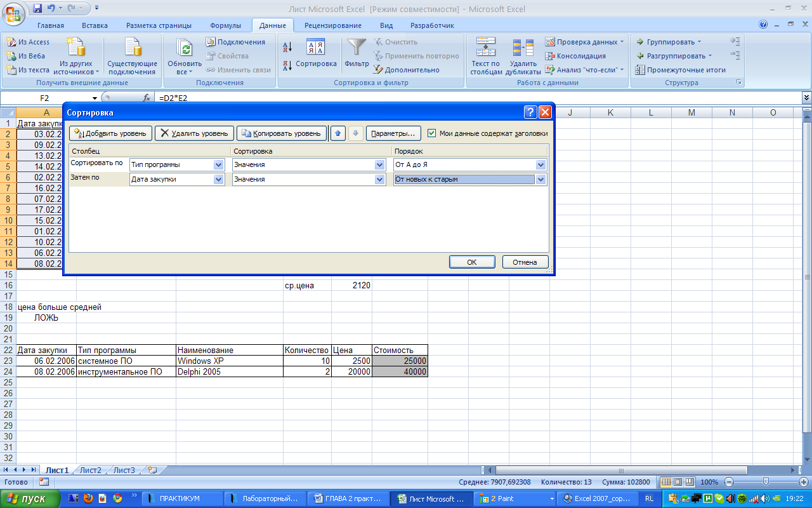
Task: Click Undo arrow in quick access toolbar
Action: pos(53,8)
